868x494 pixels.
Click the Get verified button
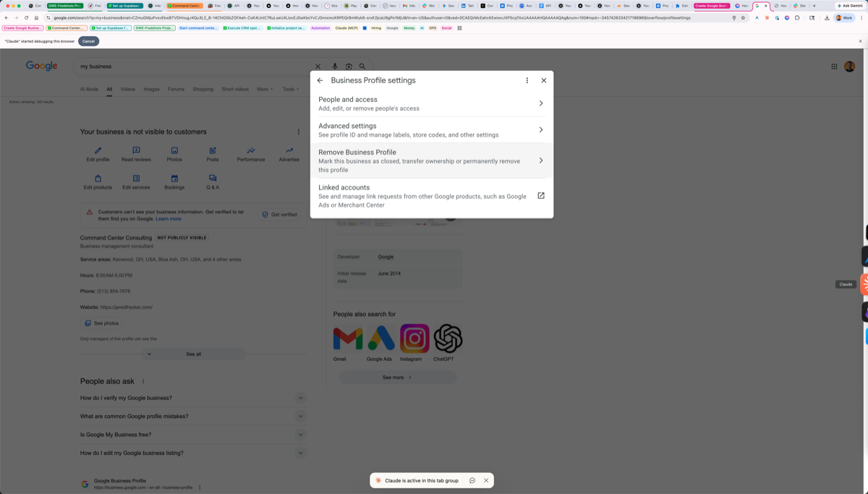point(280,214)
